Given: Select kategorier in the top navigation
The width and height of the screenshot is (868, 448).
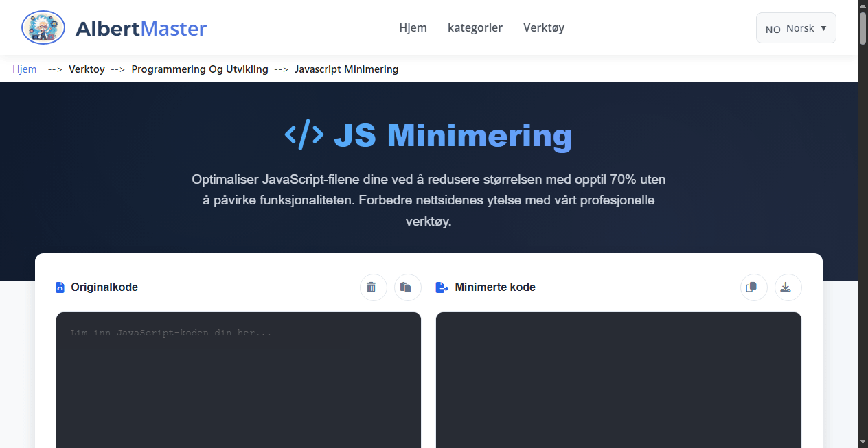Looking at the screenshot, I should 475,27.
